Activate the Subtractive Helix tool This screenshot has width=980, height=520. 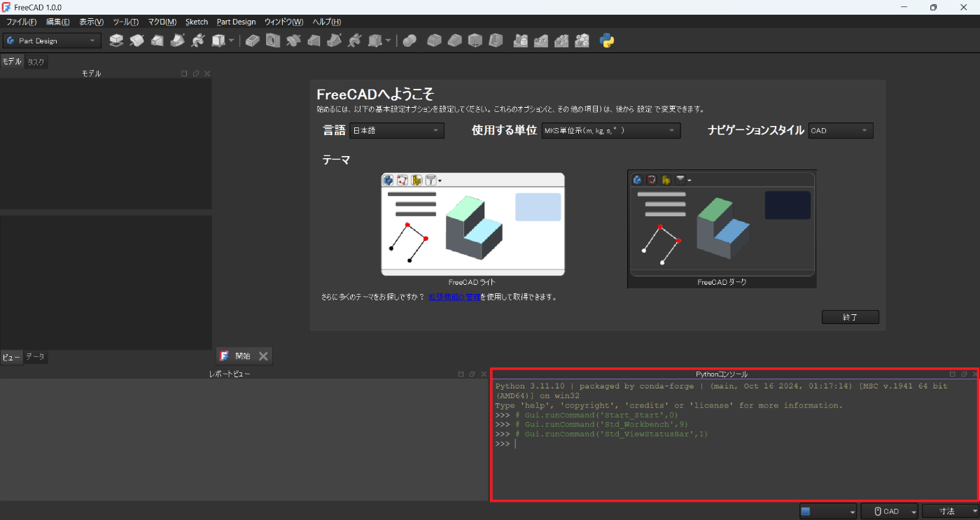tap(355, 41)
